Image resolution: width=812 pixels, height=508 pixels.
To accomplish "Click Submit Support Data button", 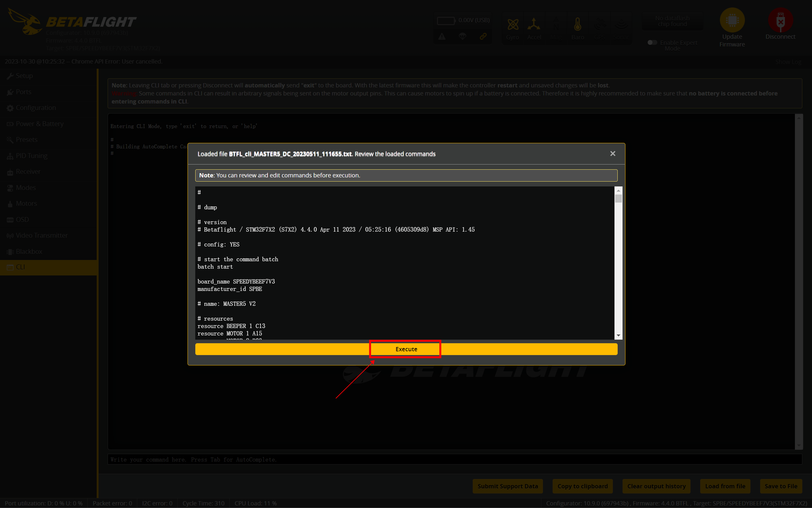I will point(508,486).
